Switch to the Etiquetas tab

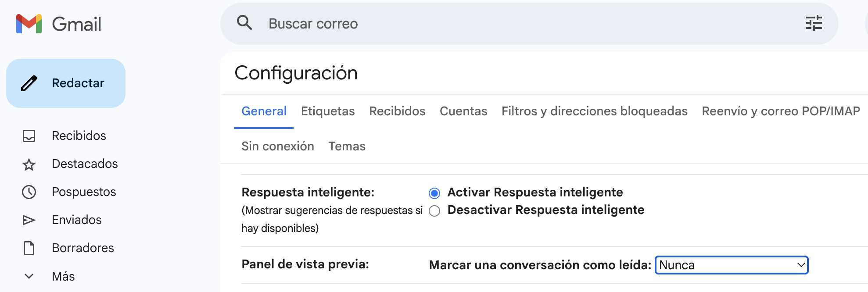click(x=327, y=111)
